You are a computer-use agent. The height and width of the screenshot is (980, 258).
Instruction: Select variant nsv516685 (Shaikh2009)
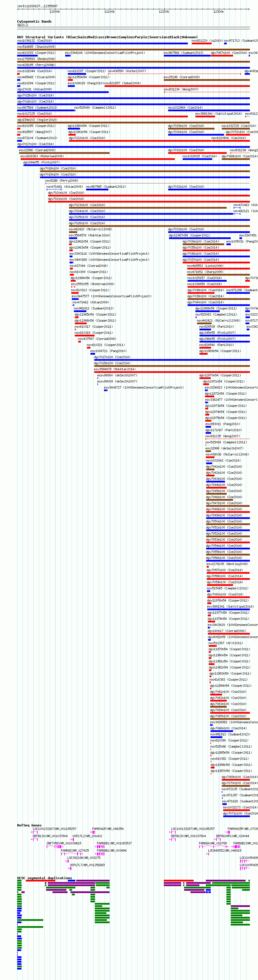36,47
